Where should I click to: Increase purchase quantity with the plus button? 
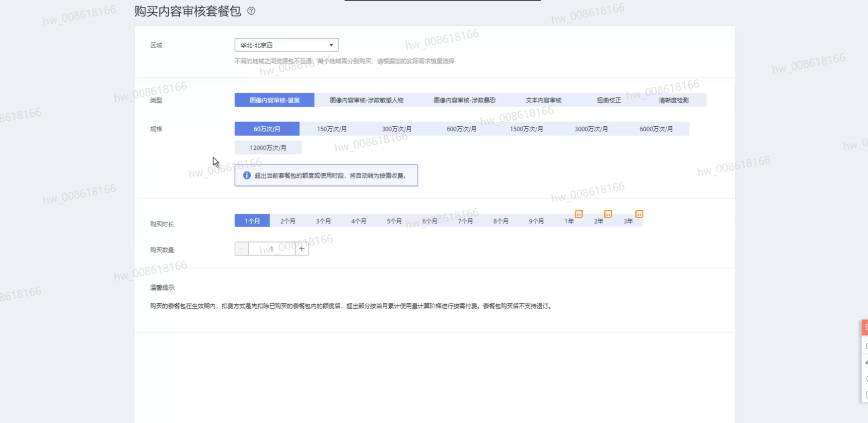point(302,249)
